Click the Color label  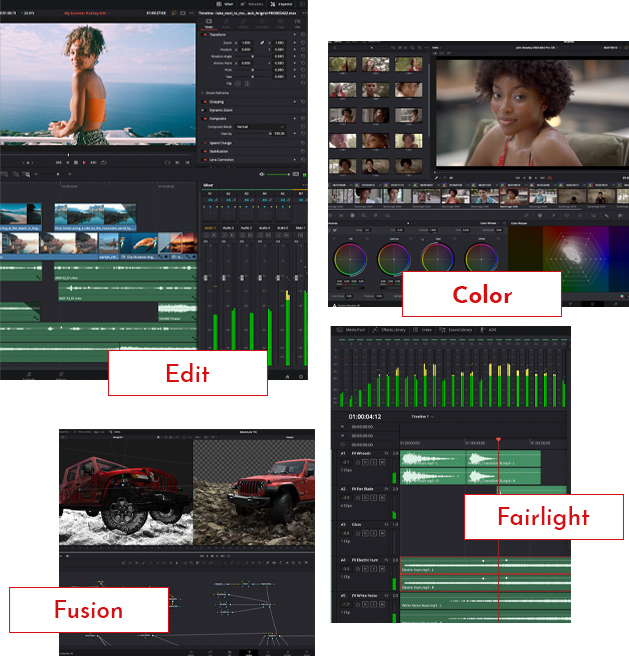(x=482, y=295)
